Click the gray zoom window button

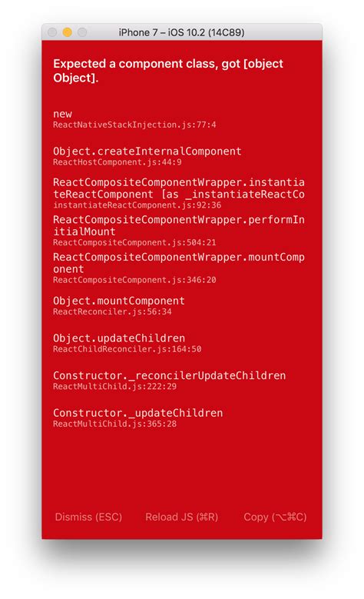(x=82, y=32)
